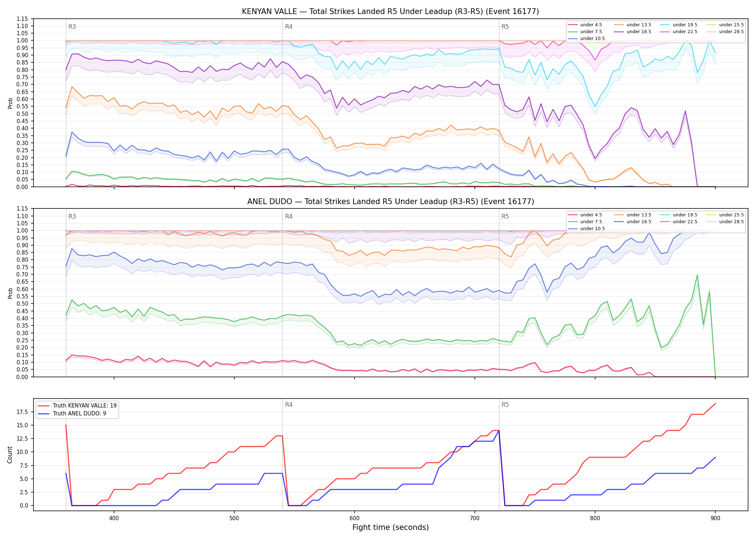This screenshot has height=540, width=756.
Task: Click x-axis tick label 600
Action: (x=355, y=518)
